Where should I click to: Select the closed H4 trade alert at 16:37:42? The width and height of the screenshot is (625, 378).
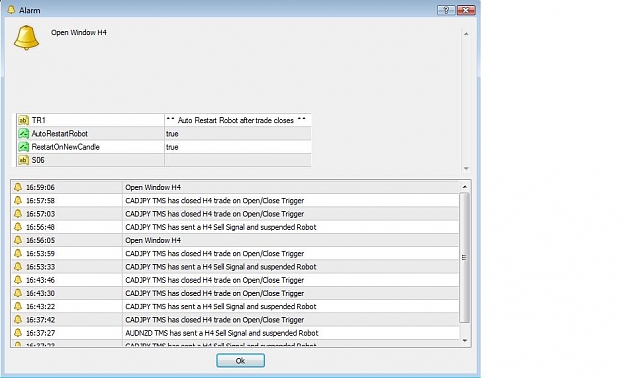click(x=214, y=319)
